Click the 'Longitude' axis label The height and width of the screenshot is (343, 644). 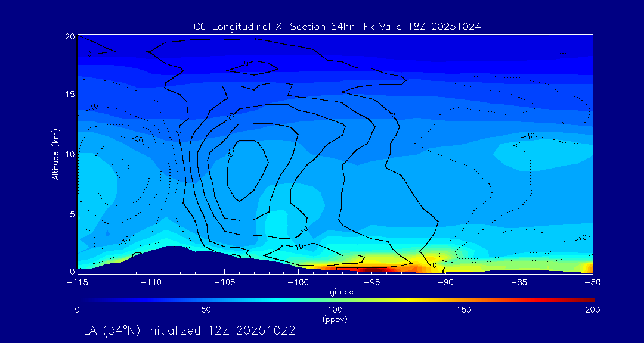pos(335,292)
